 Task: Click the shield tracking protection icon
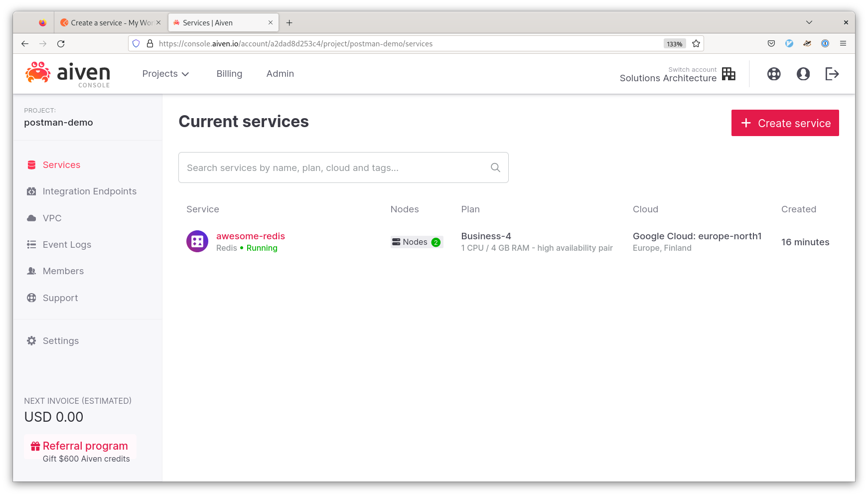136,44
